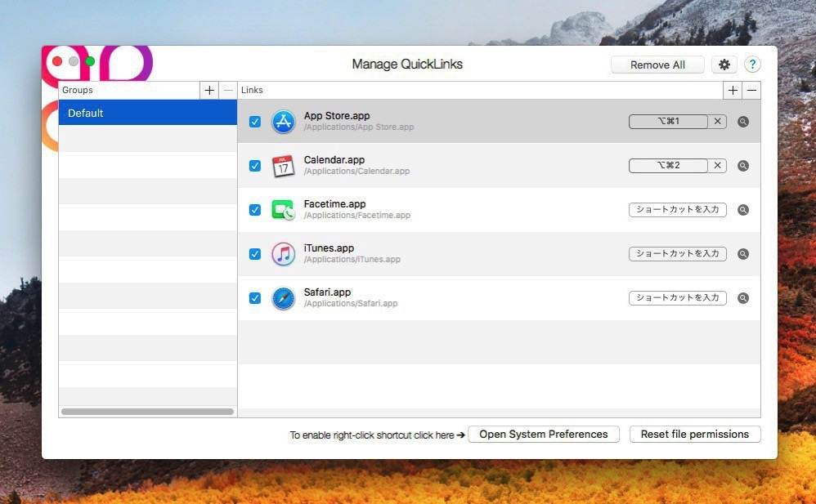The width and height of the screenshot is (816, 504).
Task: Click the shortcut input field for Facetime.app
Action: (x=678, y=209)
